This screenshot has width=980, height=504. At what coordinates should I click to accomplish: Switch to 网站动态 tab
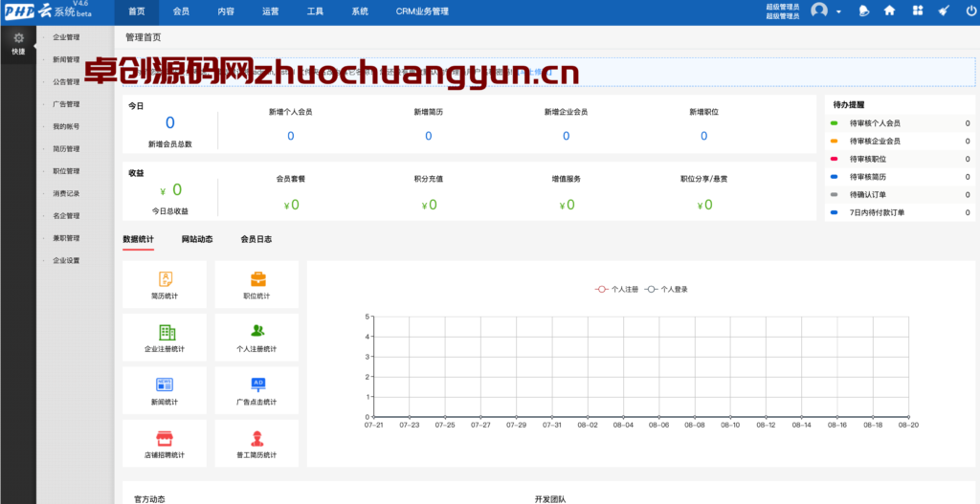(197, 239)
